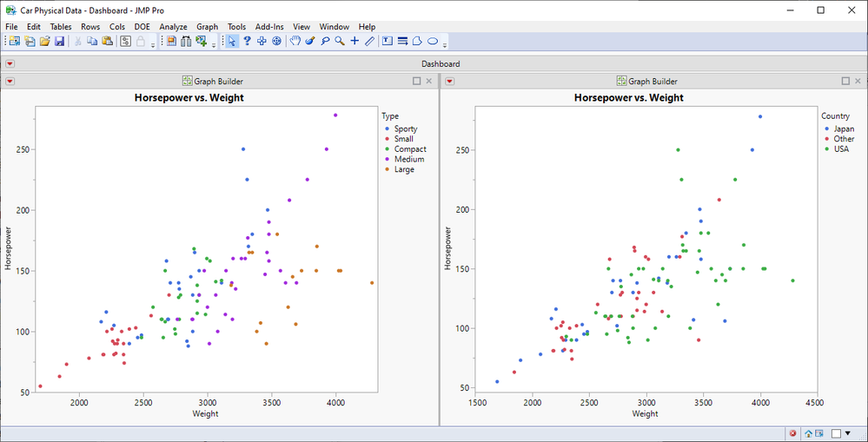The image size is (868, 442).
Task: Open the Graph menu
Action: pos(207,27)
